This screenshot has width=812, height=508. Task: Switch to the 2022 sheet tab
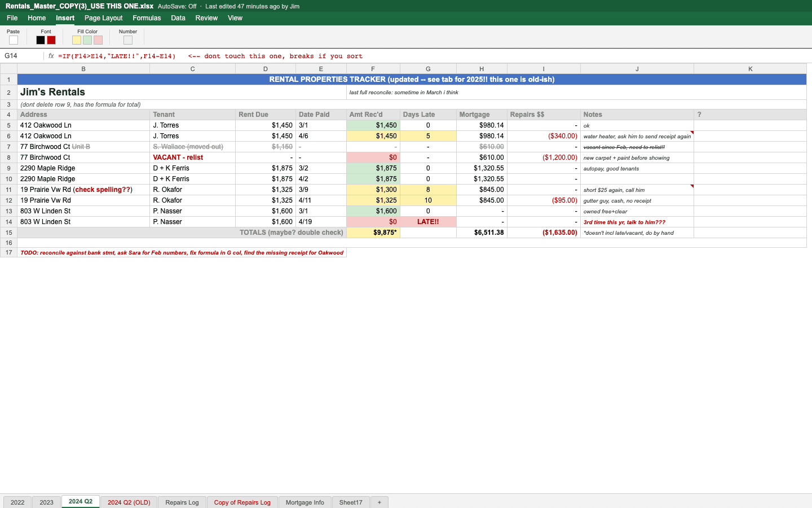(x=17, y=502)
